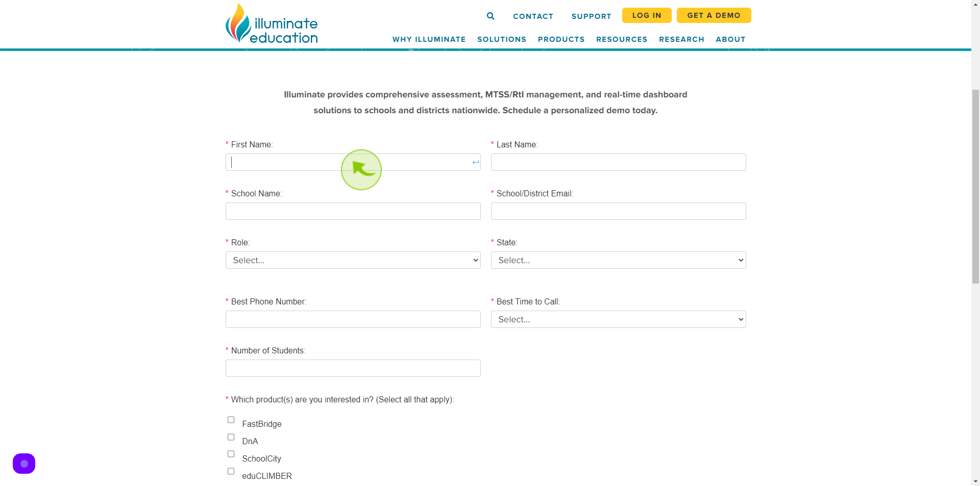Open the Why Illuminate menu
This screenshot has width=980, height=486.
[x=429, y=39]
